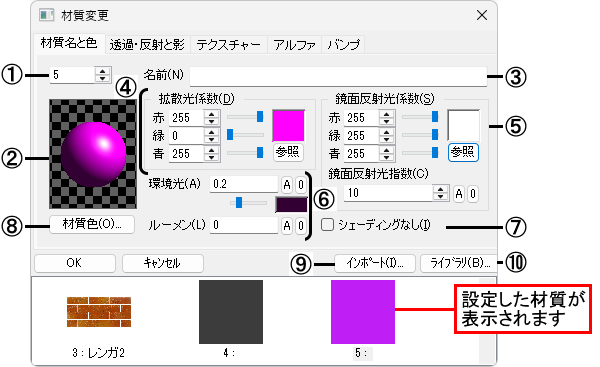
Task: Select the dark gray material number 4
Action: pos(231,312)
